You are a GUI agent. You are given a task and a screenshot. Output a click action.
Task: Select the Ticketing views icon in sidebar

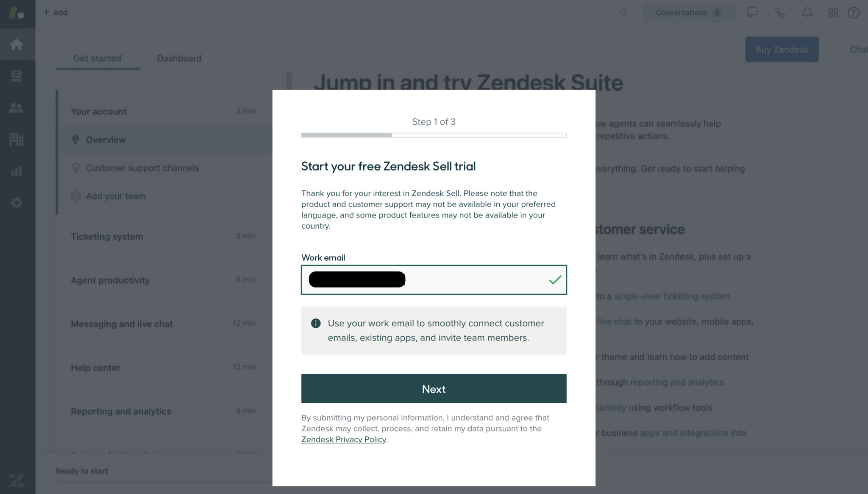17,76
